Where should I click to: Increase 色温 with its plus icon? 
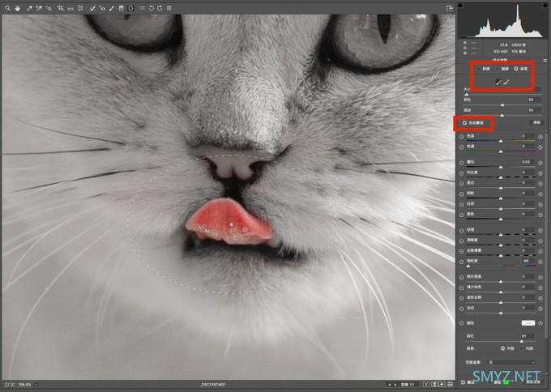[x=540, y=137]
